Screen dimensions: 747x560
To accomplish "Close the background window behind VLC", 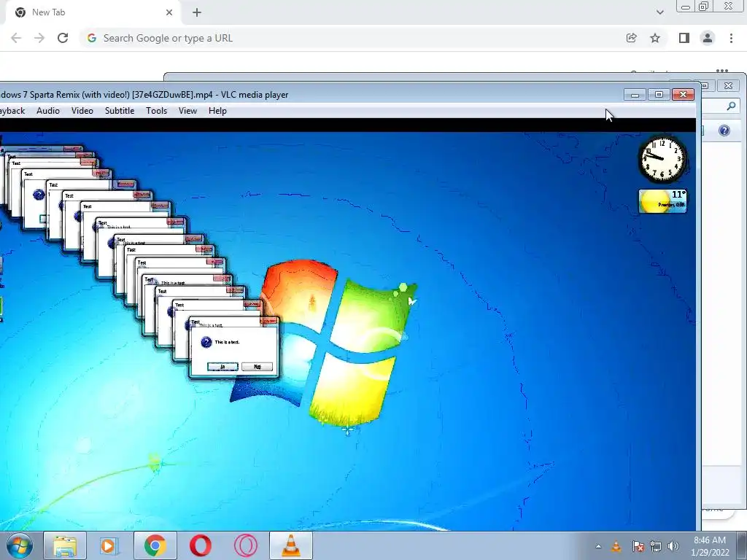I will (728, 86).
